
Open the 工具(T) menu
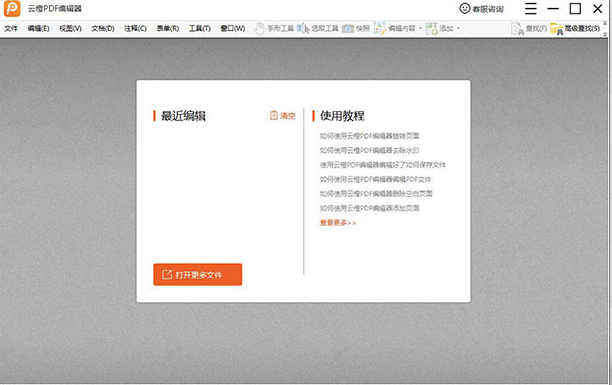(x=200, y=29)
